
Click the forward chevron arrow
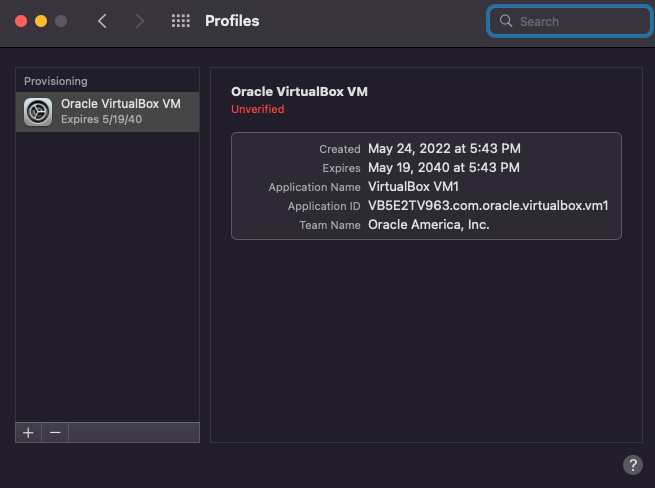coord(139,21)
